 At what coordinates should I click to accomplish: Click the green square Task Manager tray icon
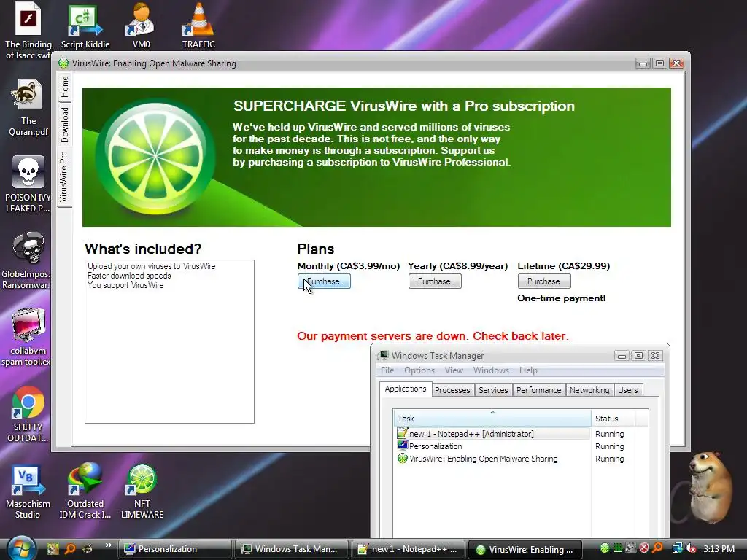click(x=617, y=548)
